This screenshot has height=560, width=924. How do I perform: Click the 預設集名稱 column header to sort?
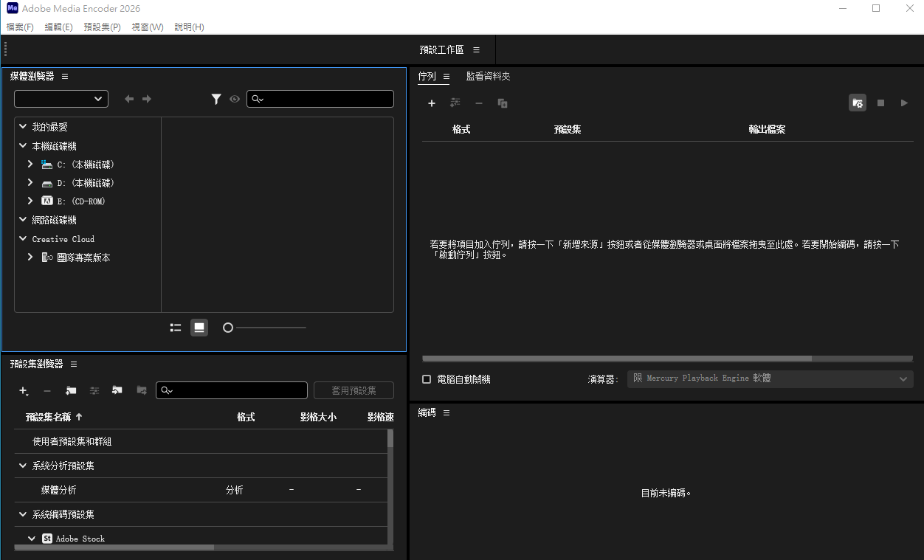click(x=49, y=417)
